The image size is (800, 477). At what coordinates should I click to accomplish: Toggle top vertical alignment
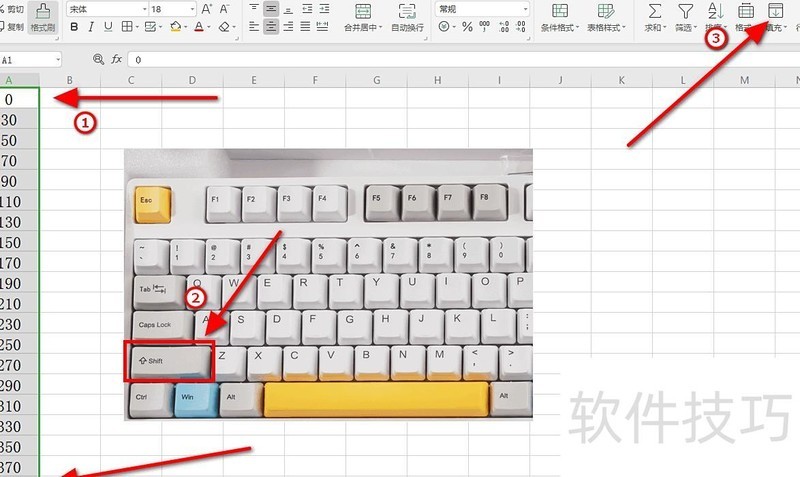(x=254, y=9)
